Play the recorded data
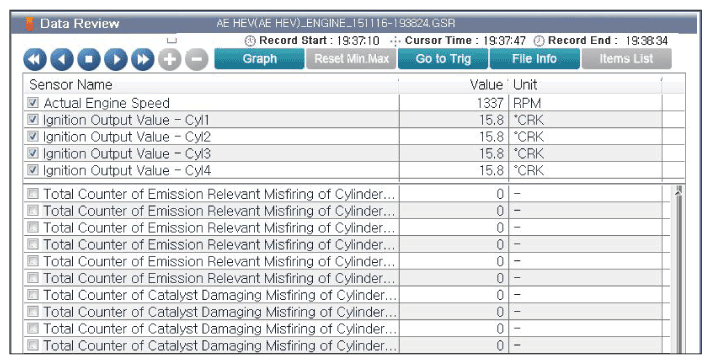This screenshot has height=364, width=711. click(116, 59)
